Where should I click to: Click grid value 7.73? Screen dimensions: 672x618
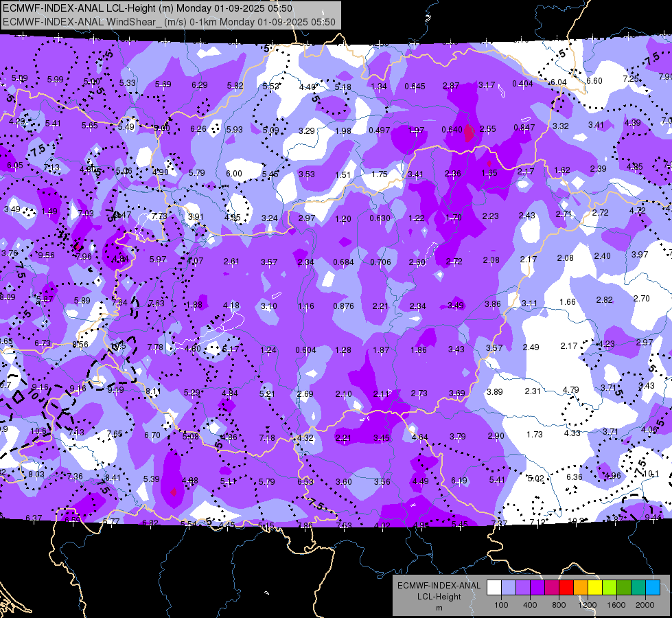[x=159, y=216]
